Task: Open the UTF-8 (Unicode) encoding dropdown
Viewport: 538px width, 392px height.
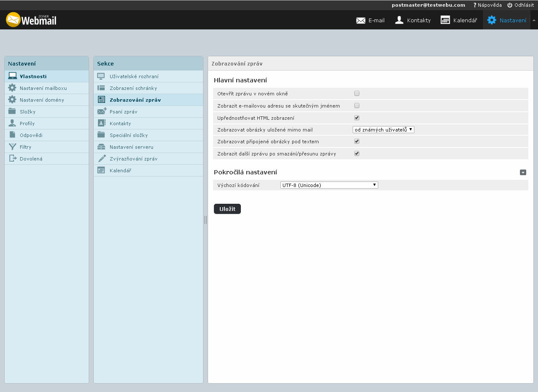Action: [329, 185]
